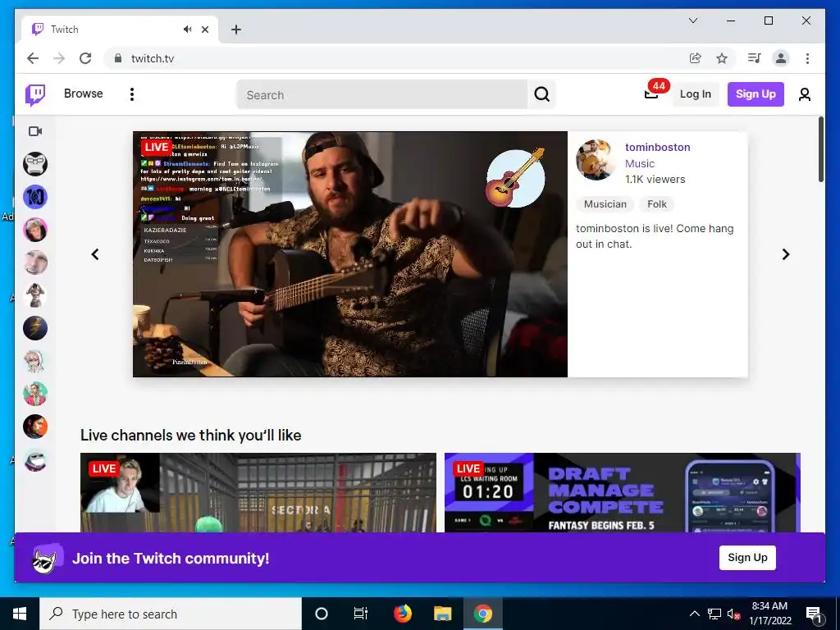Open the pink-haired avatar channel in sidebar
Image resolution: width=840 pixels, height=630 pixels.
(x=35, y=230)
